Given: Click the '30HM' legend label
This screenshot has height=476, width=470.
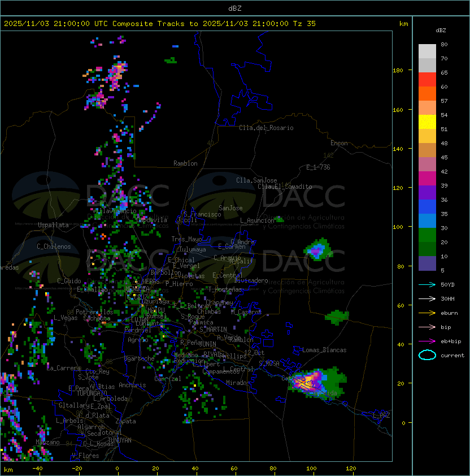Looking at the screenshot, I should pos(447,299).
